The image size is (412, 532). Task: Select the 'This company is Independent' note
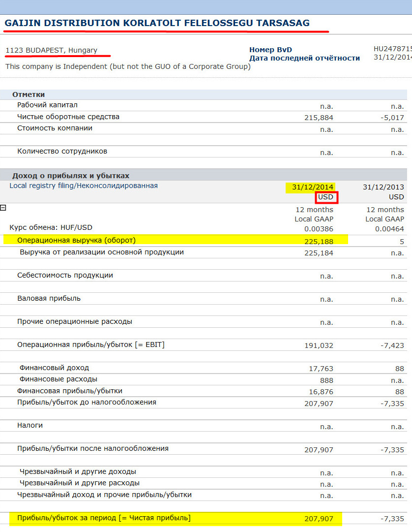coord(128,66)
